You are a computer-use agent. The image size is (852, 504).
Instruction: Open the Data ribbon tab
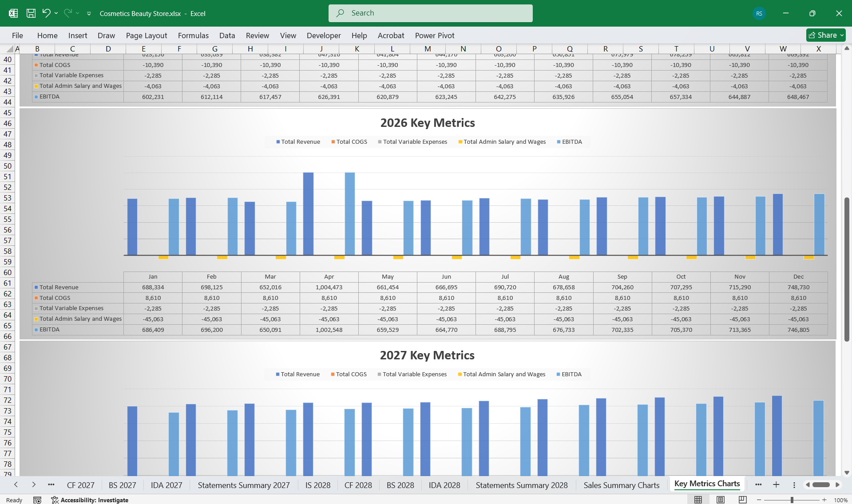(x=227, y=35)
